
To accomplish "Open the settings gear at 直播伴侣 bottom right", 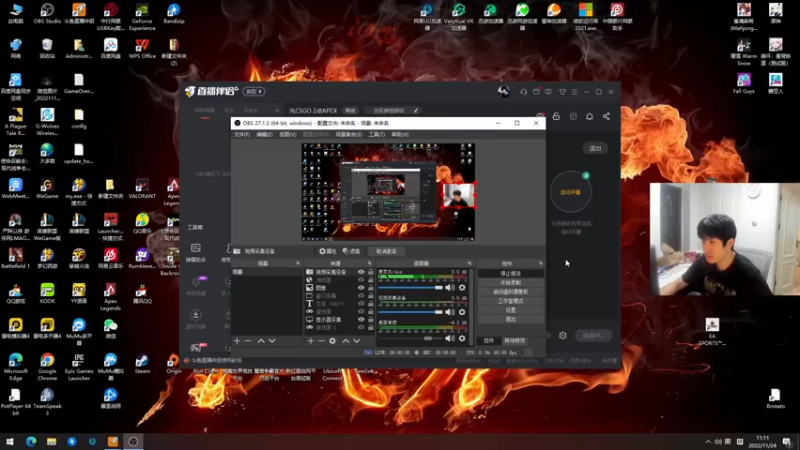I will [563, 335].
